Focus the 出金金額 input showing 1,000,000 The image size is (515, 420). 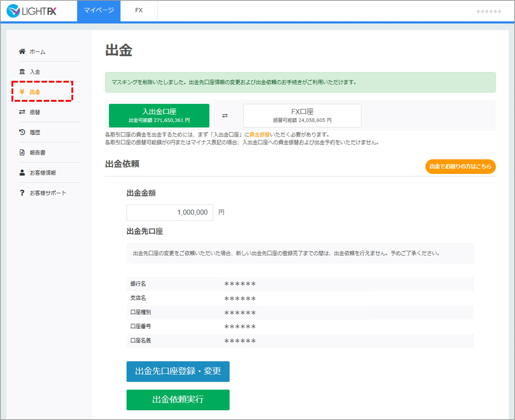[x=170, y=212]
